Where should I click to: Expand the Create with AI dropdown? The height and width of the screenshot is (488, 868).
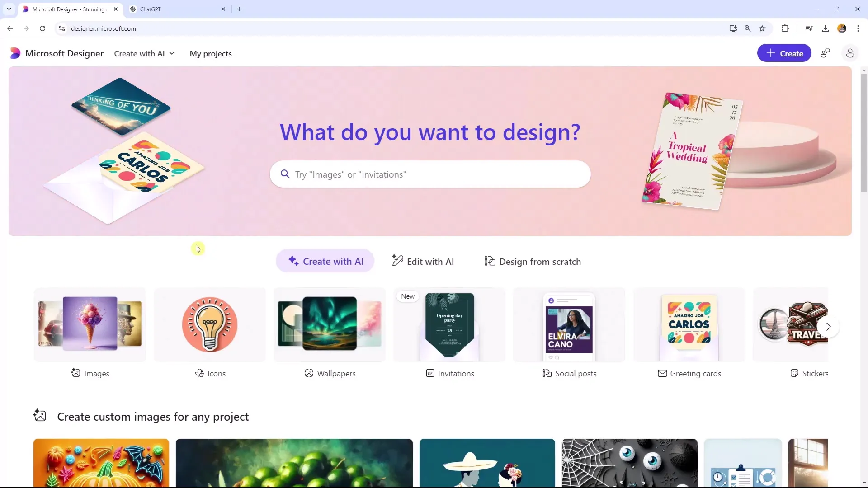click(x=144, y=54)
